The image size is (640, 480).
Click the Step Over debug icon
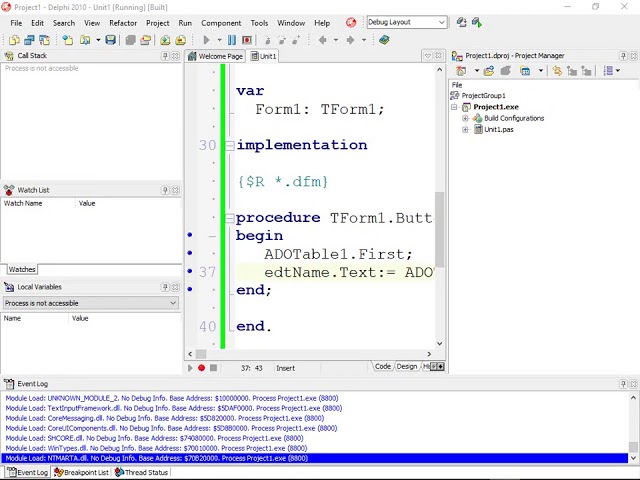click(282, 40)
